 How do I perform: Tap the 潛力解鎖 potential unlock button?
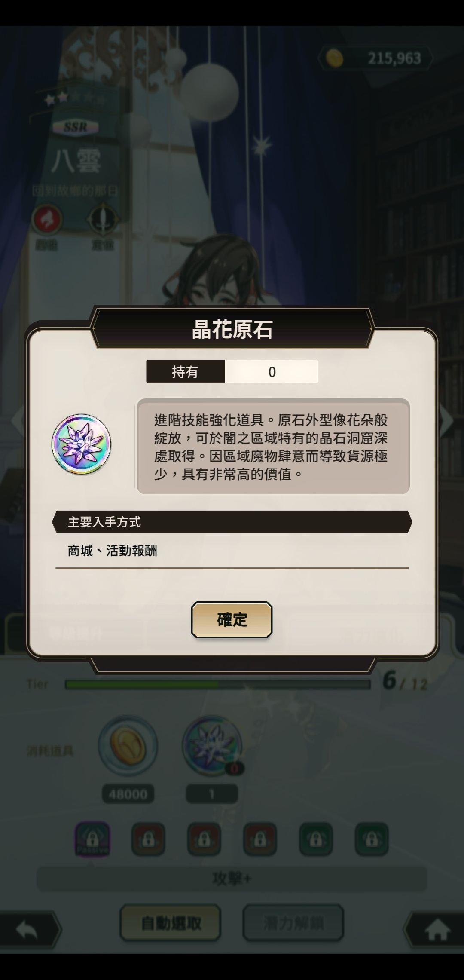(293, 923)
